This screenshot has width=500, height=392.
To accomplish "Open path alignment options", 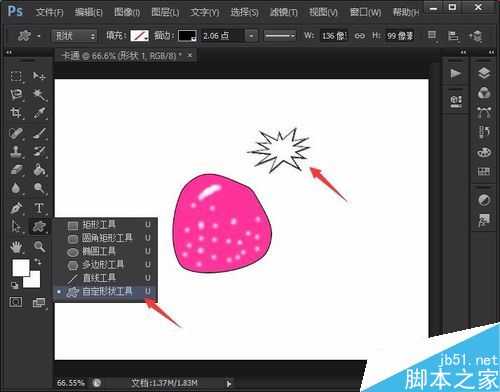I will point(453,35).
